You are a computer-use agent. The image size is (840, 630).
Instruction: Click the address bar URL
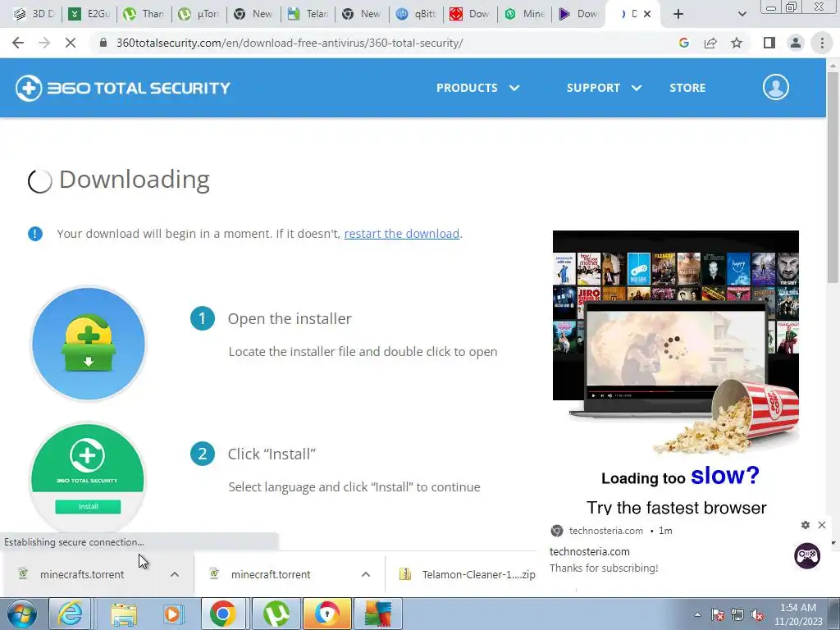pos(290,43)
